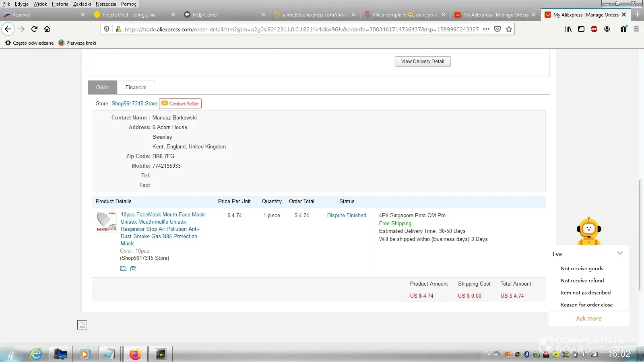Go to the Firefox home page icon
The height and width of the screenshot is (362, 644).
[47, 29]
